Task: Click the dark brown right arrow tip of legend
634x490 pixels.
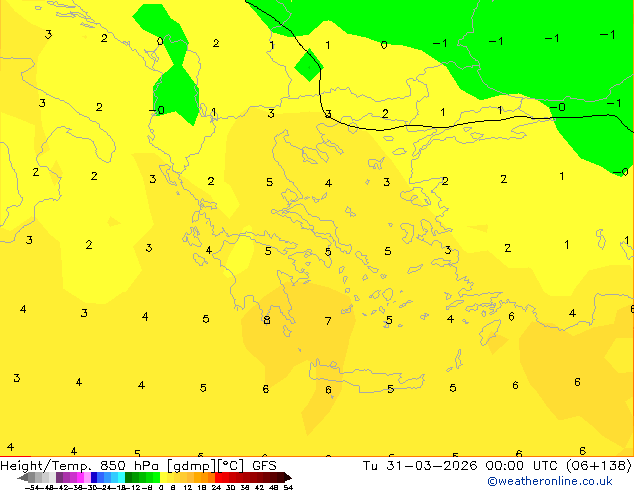Action: (288, 477)
